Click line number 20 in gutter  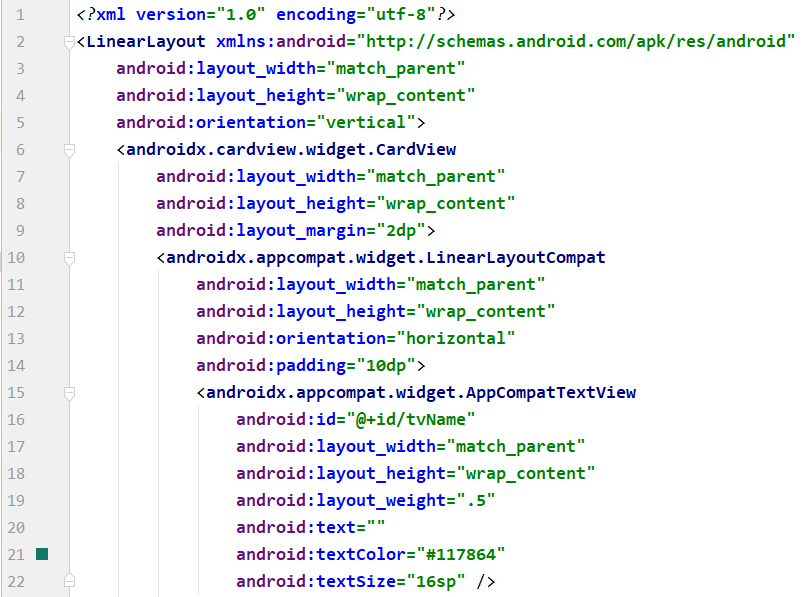coord(17,527)
